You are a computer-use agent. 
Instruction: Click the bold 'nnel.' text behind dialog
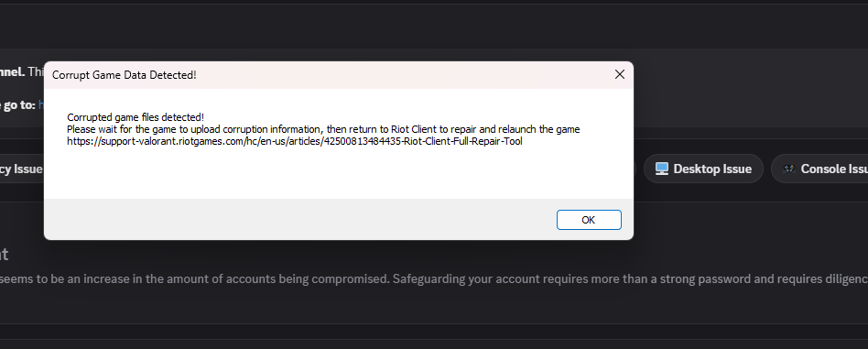12,72
